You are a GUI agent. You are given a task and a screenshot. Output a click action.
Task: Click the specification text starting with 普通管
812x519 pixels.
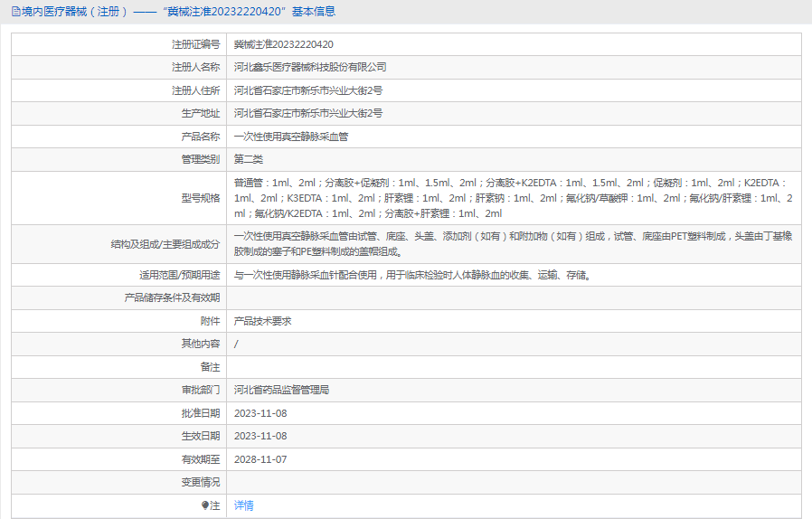tap(514, 198)
